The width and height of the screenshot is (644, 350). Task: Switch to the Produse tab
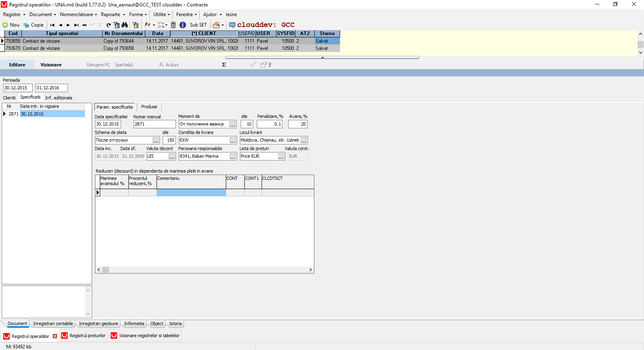tap(149, 107)
